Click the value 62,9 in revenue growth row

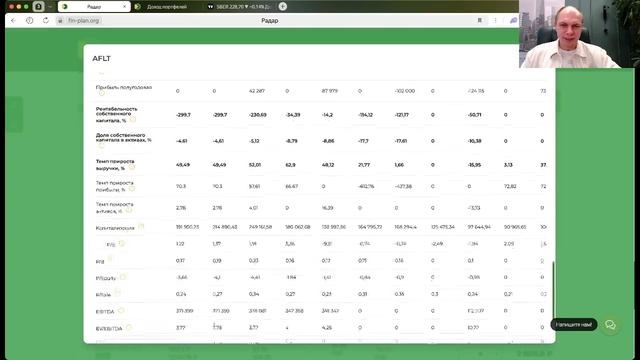[291, 165]
